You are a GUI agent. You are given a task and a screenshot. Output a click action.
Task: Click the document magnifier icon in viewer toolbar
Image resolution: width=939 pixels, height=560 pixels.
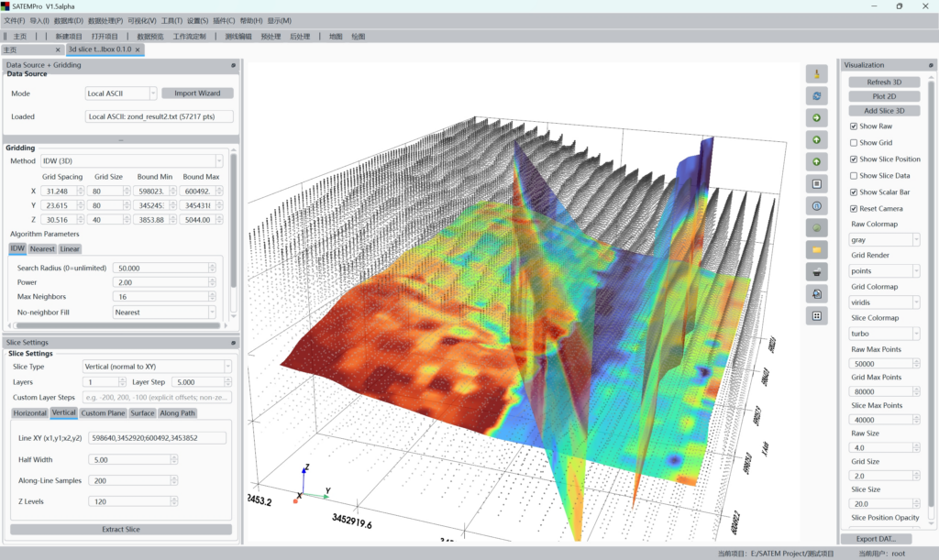click(815, 293)
